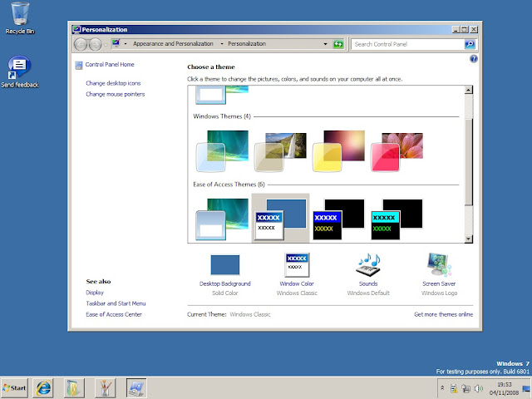532x399 pixels.
Task: Select the first Ease of Access aurora theme
Action: (x=222, y=219)
